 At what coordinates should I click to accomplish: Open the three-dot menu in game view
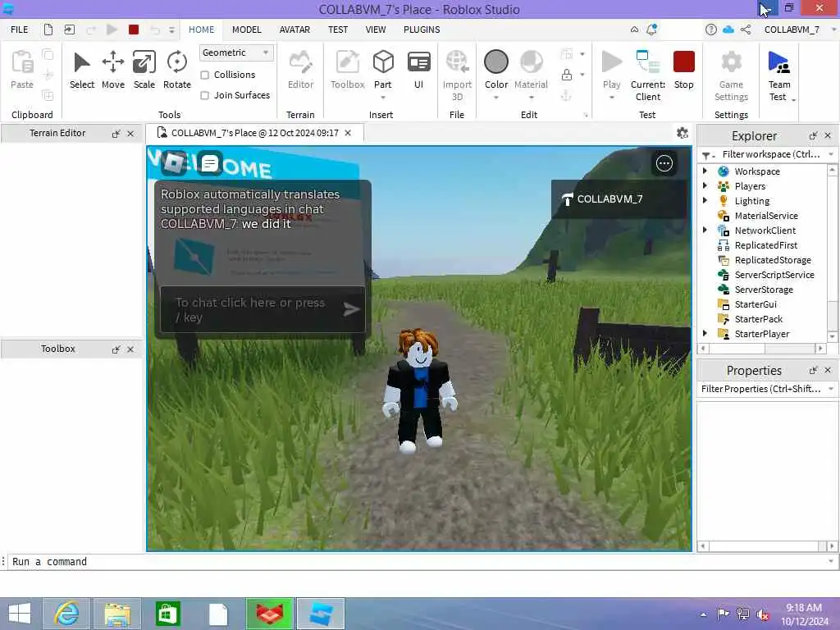pos(664,163)
